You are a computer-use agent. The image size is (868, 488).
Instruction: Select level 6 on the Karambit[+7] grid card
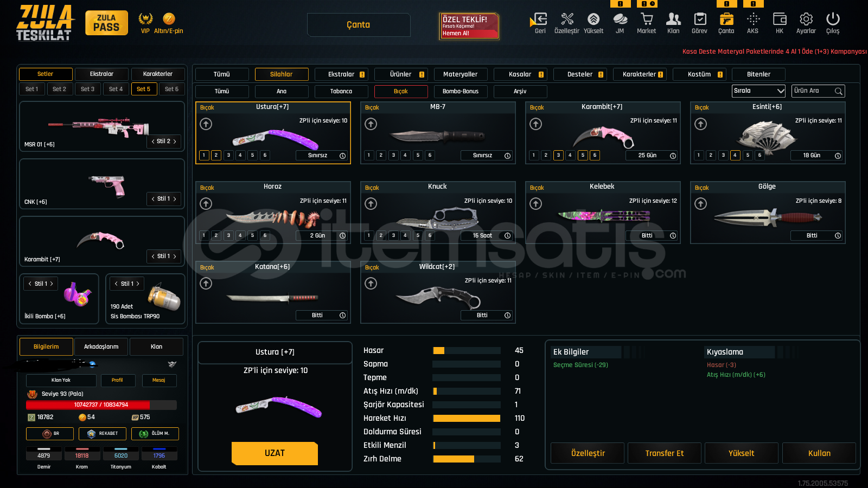pos(595,156)
